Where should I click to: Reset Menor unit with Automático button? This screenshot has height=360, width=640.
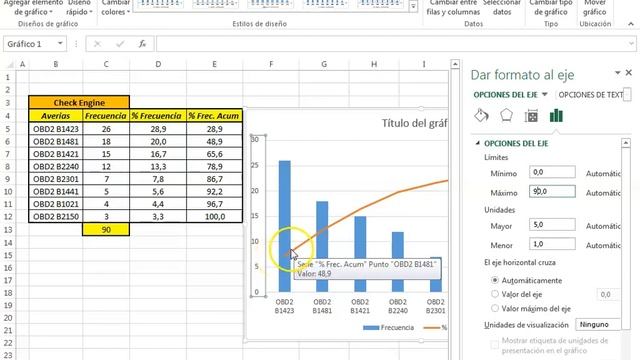[603, 245]
